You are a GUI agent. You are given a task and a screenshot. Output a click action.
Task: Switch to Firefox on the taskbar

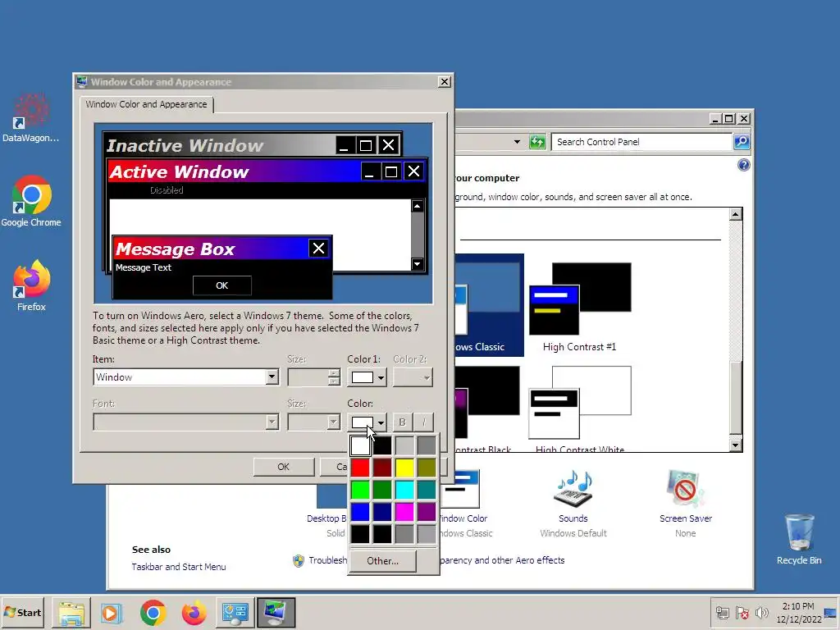point(194,612)
